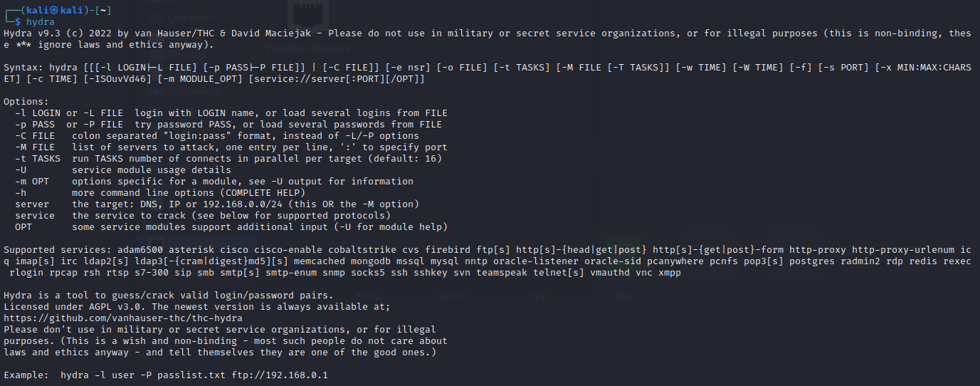Click the 'Options:' heading line
The width and height of the screenshot is (980, 386).
pos(26,102)
